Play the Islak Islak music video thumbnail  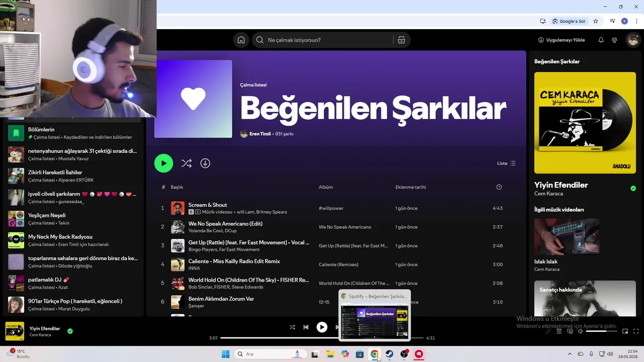tap(567, 237)
